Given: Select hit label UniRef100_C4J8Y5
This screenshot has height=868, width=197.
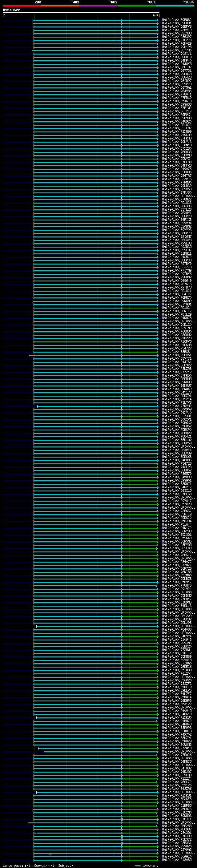Looking at the screenshot, I should tap(176, 64).
